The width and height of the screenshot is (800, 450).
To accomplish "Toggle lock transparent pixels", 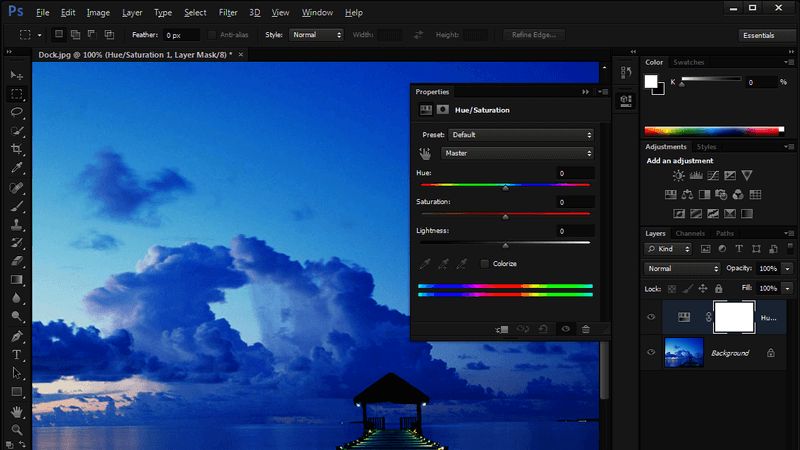I will 672,289.
